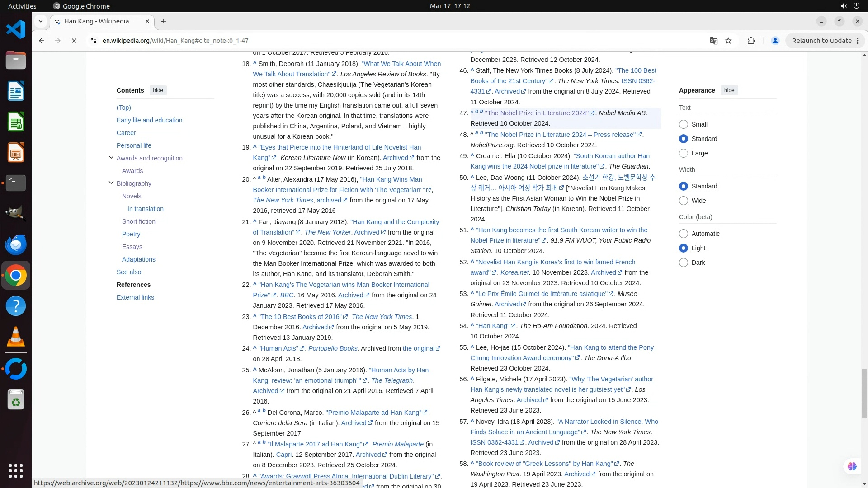Launch Visual Studio Code from the dock
868x488 pixels.
click(16, 30)
